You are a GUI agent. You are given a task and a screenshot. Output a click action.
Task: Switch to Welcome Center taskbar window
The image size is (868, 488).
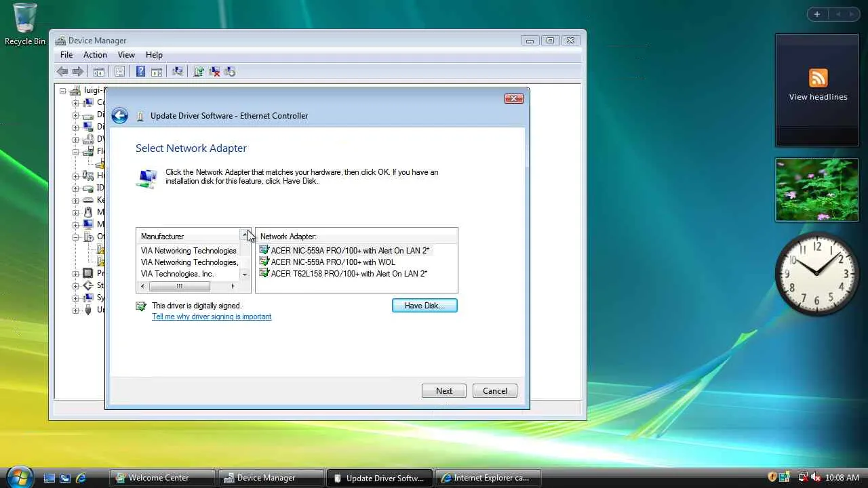(x=162, y=478)
